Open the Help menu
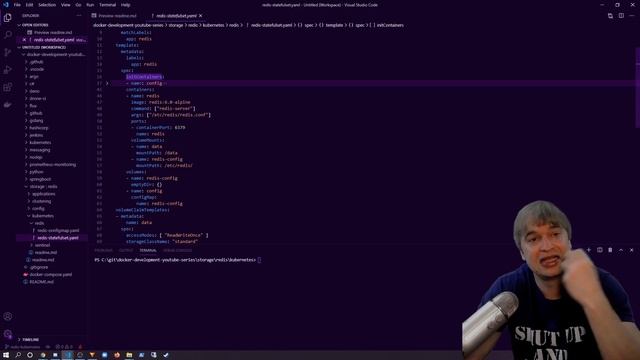 pyautogui.click(x=125, y=5)
